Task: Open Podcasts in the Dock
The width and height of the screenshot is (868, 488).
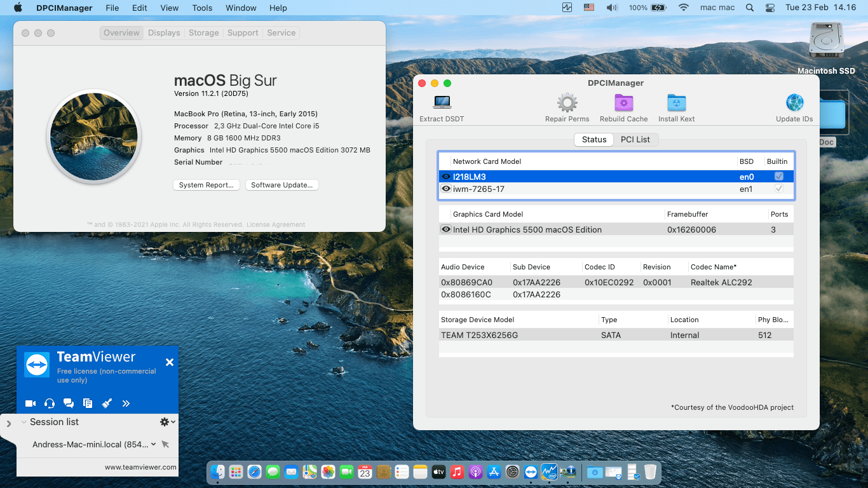Action: pos(475,472)
